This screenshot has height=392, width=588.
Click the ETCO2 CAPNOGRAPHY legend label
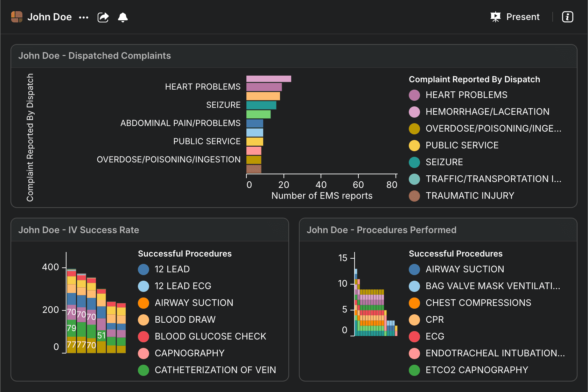[477, 370]
